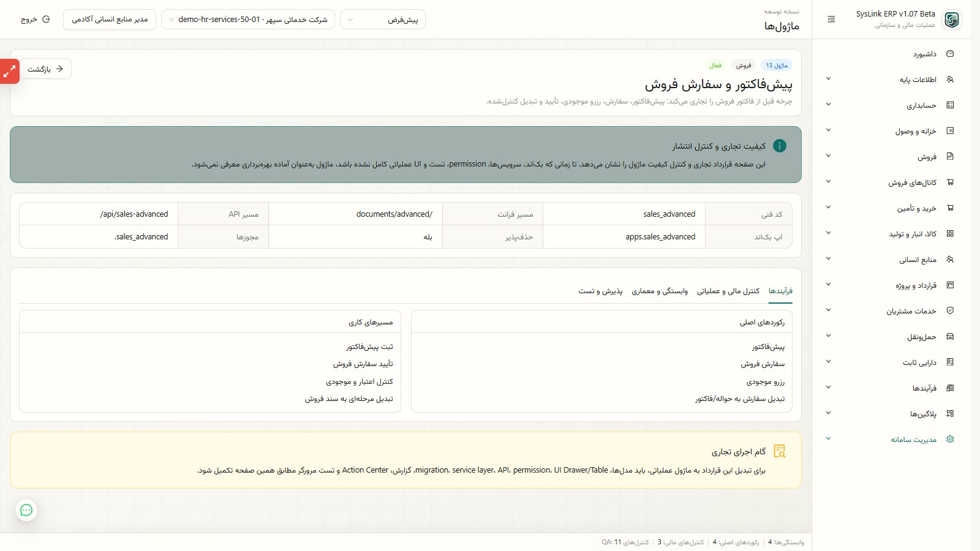980x551 pixels.
Task: Expand the مدیریت سامانه chevron
Action: 828,439
